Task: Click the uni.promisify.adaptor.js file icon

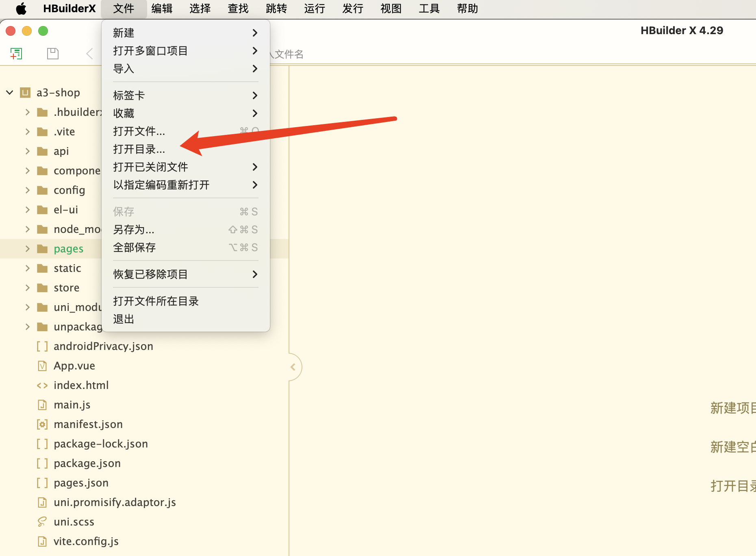Action: [42, 502]
